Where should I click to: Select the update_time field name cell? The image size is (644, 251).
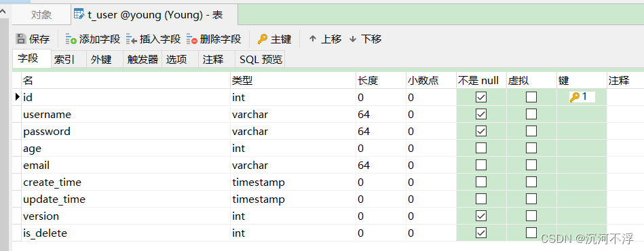click(x=126, y=199)
